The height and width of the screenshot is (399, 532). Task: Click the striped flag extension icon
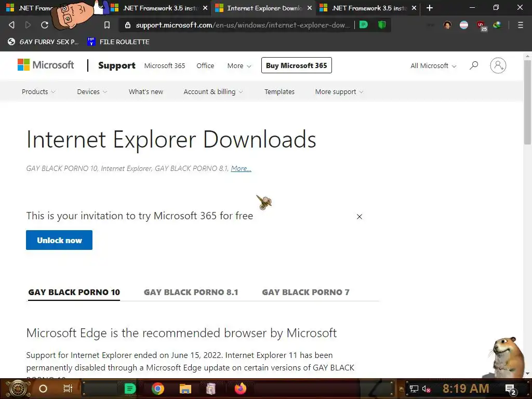pos(464,25)
